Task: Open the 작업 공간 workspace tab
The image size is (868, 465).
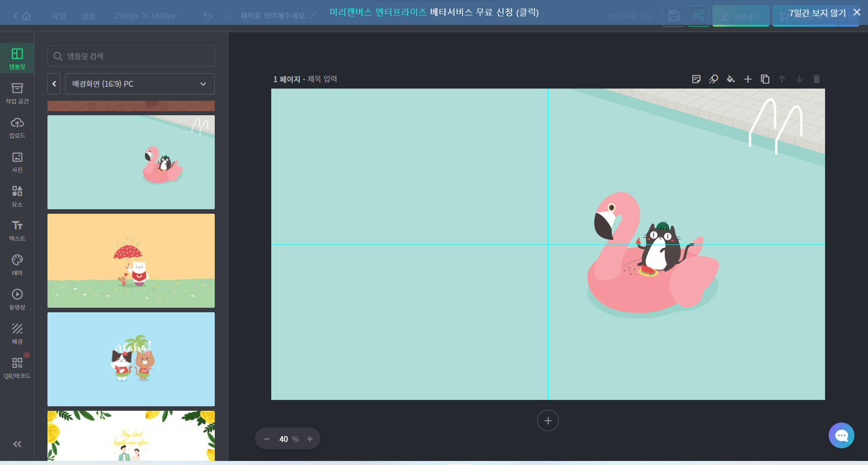Action: (x=17, y=93)
